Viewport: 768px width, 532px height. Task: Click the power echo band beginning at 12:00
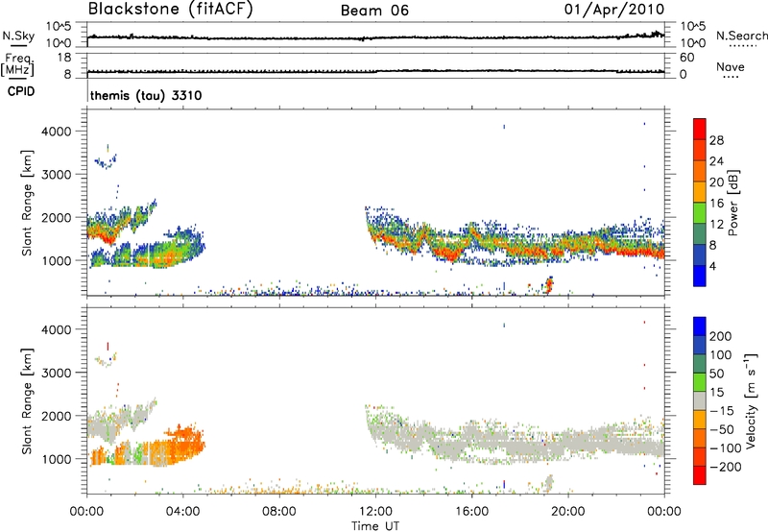click(515, 240)
